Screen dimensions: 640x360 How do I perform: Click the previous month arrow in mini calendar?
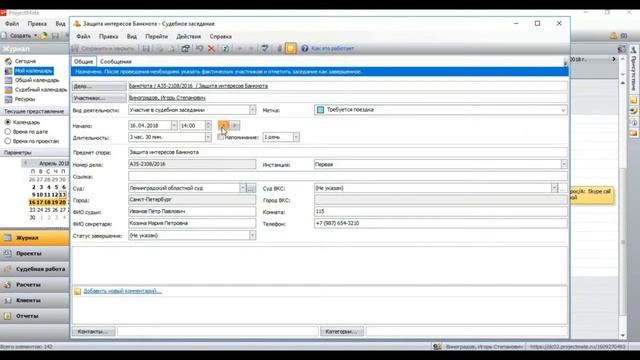point(26,163)
